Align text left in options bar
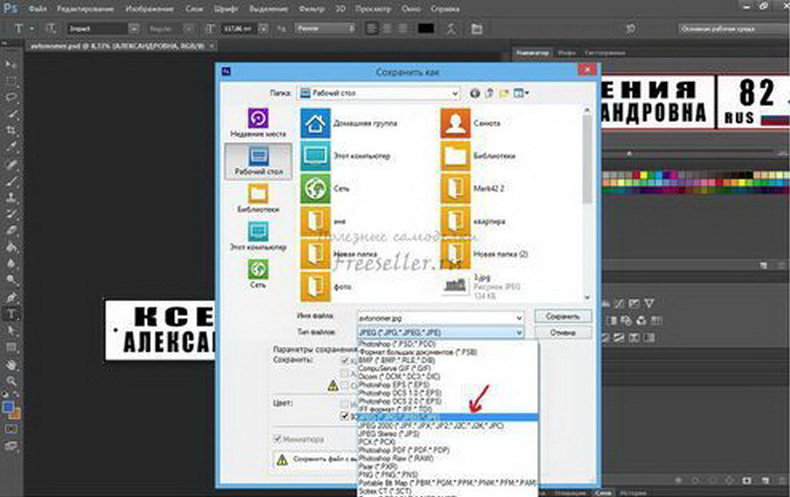The width and height of the screenshot is (790, 497). pos(372,29)
